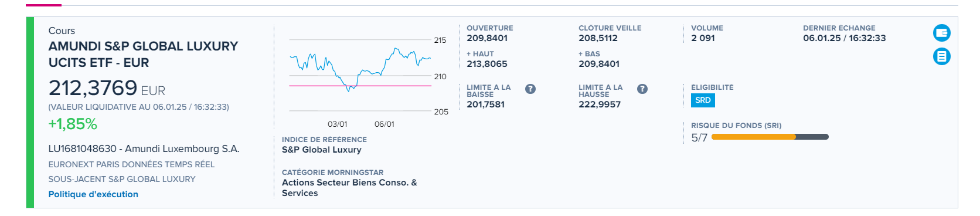The image size is (980, 216).
Task: Select the 06/01 date on chart axis
Action: [x=384, y=124]
